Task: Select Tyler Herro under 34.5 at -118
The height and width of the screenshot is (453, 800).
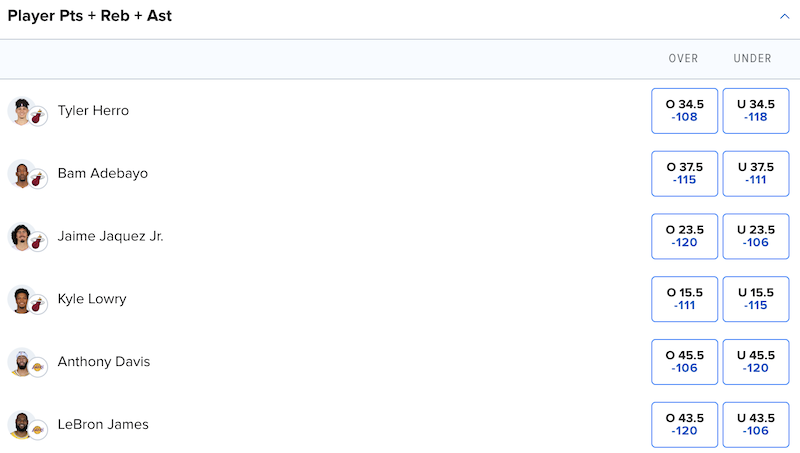Action: point(756,111)
